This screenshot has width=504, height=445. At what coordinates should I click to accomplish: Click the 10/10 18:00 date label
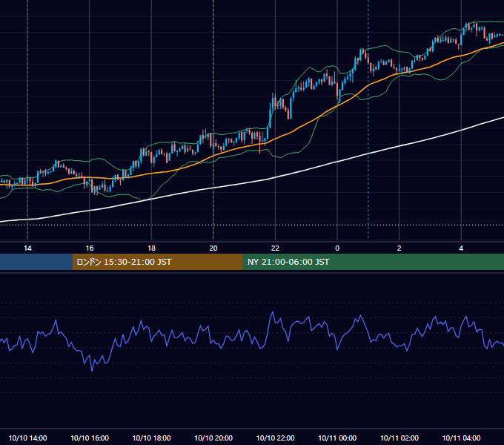[x=151, y=438]
